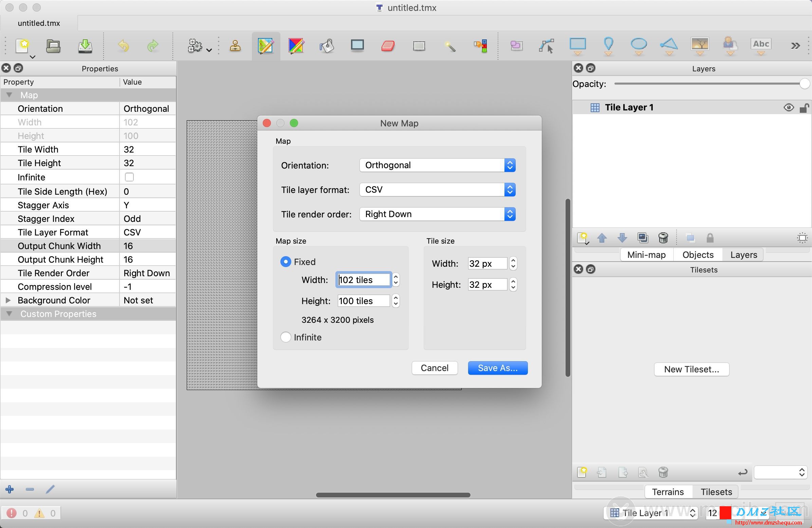Select the Insert Template tool
The image size is (812, 528).
click(x=730, y=46)
